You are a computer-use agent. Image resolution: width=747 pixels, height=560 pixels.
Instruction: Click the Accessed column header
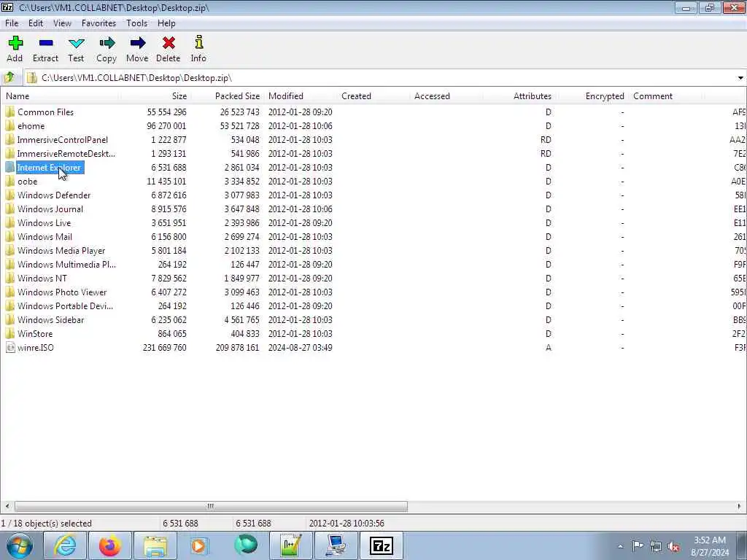[446, 96]
